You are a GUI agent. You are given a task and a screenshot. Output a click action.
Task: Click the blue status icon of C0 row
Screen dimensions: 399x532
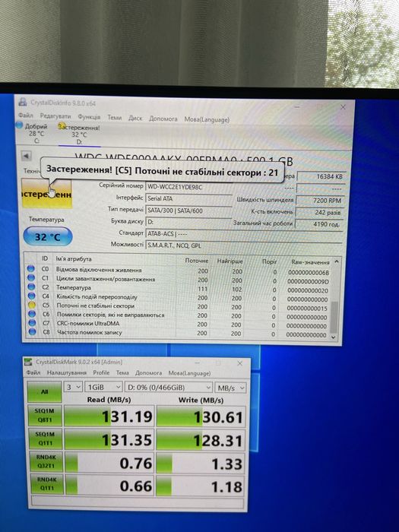[x=31, y=269]
